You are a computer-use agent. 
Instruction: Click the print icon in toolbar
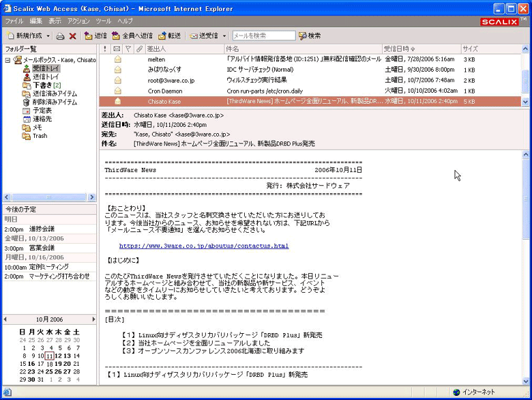[60, 36]
